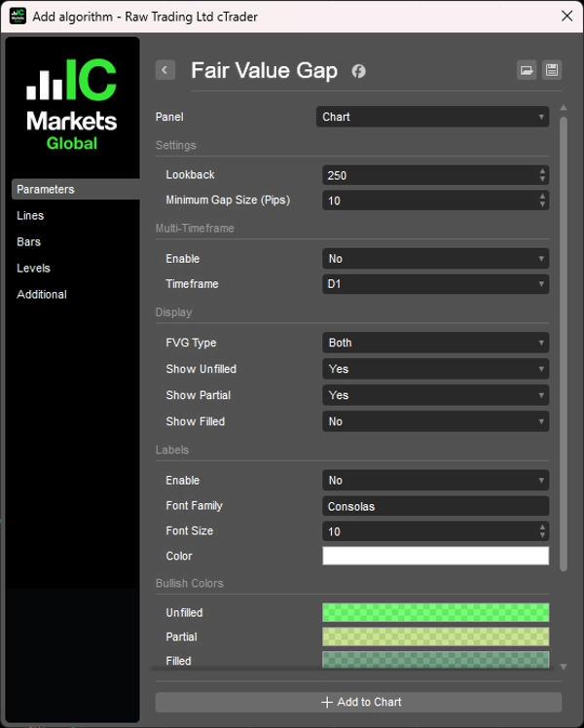Viewport: 584px width, 728px height.
Task: Open the Additional section in sidebar
Action: tap(42, 294)
